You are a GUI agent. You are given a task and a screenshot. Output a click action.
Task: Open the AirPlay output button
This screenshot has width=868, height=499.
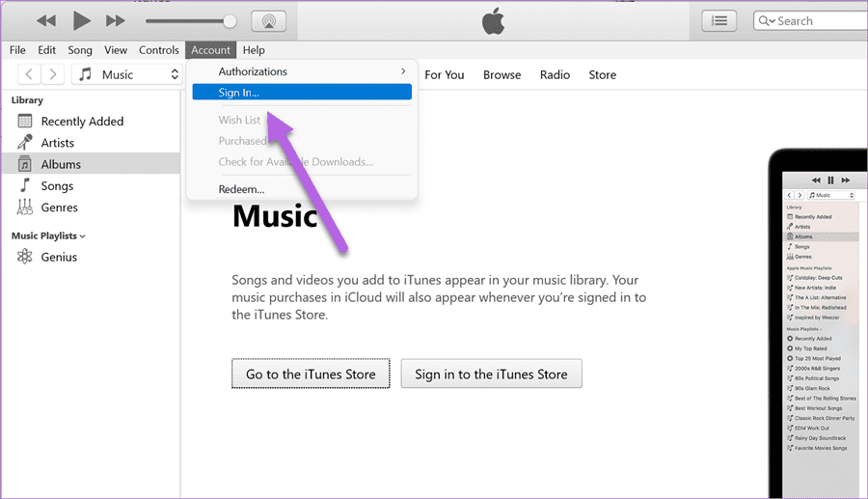(269, 21)
